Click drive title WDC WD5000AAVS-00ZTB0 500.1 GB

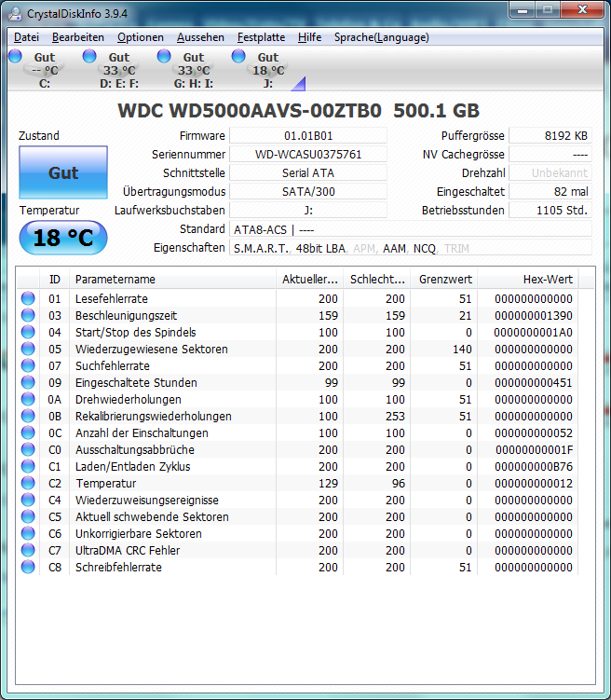point(298,111)
